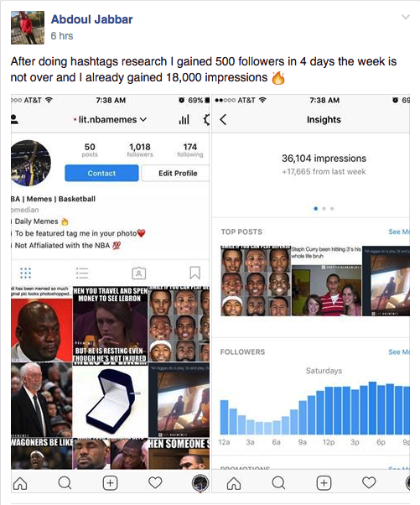This screenshot has height=505, width=420.
Task: Click the blue Contact button
Action: (x=101, y=174)
